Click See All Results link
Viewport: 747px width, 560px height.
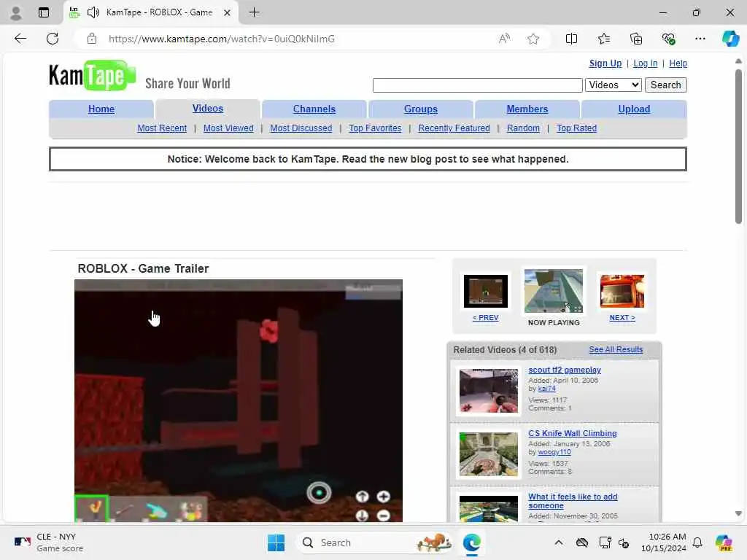[616, 349]
